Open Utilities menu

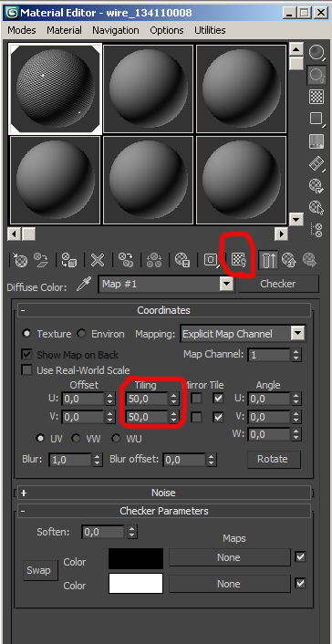point(210,30)
